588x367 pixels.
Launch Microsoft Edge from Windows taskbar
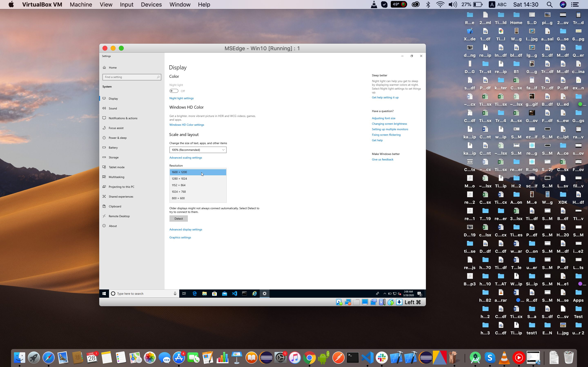coord(194,294)
